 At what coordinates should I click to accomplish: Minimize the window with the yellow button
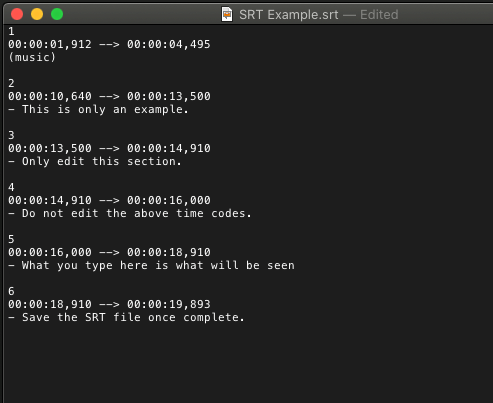click(37, 14)
